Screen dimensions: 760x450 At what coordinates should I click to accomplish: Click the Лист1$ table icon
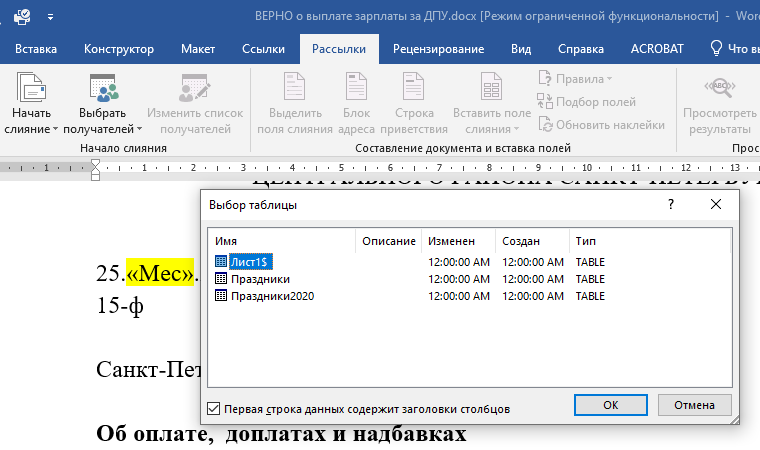click(x=221, y=261)
